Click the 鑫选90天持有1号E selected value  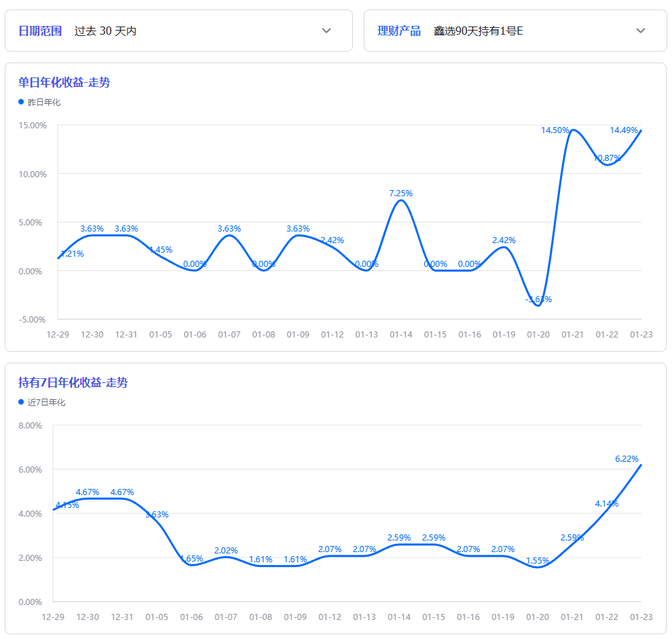[479, 31]
